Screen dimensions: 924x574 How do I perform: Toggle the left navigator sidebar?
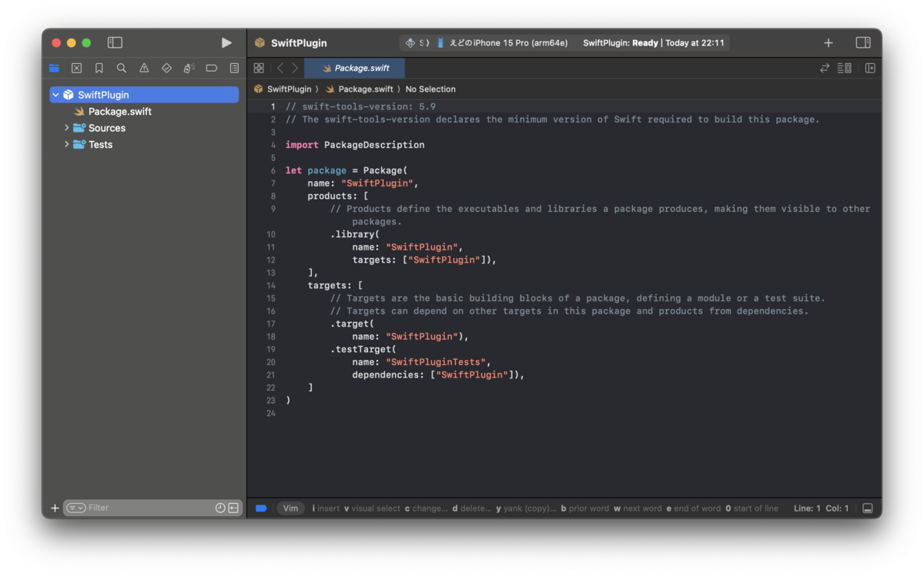115,43
